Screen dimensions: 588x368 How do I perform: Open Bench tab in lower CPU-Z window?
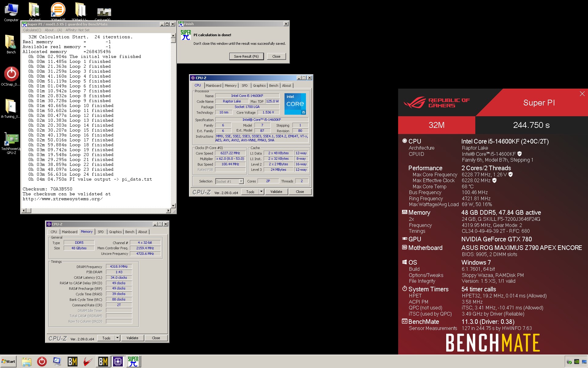[x=130, y=232]
